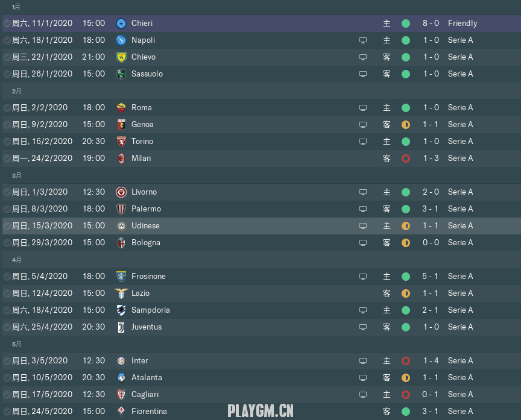Click the red loss indicator on the Milan row

[x=406, y=158]
